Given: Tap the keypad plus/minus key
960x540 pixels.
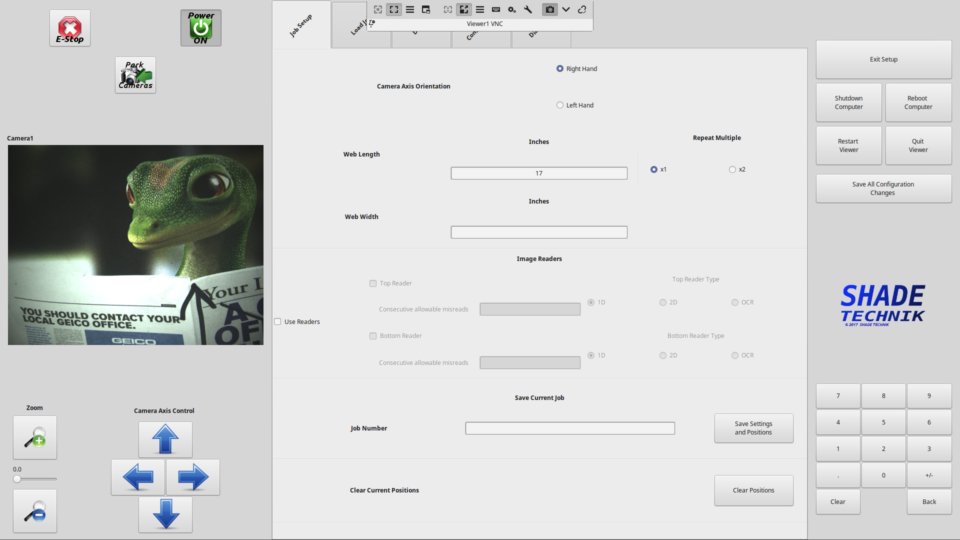Looking at the screenshot, I should click(x=929, y=475).
